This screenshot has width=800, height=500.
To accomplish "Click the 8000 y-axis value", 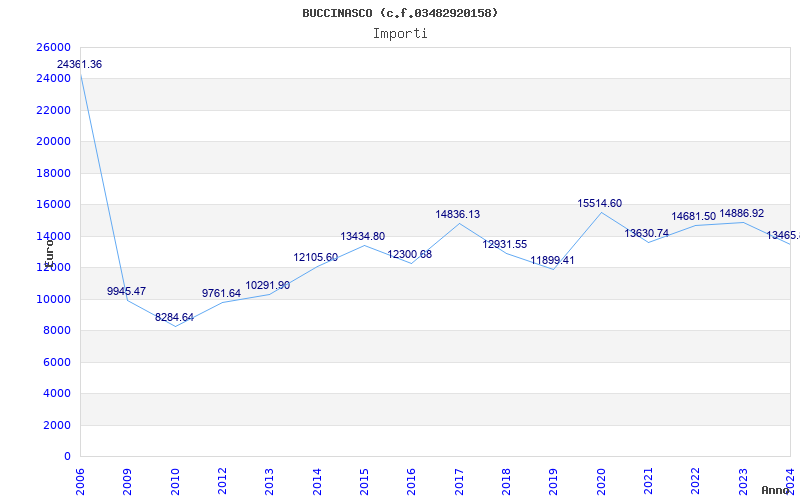I will (x=56, y=331).
